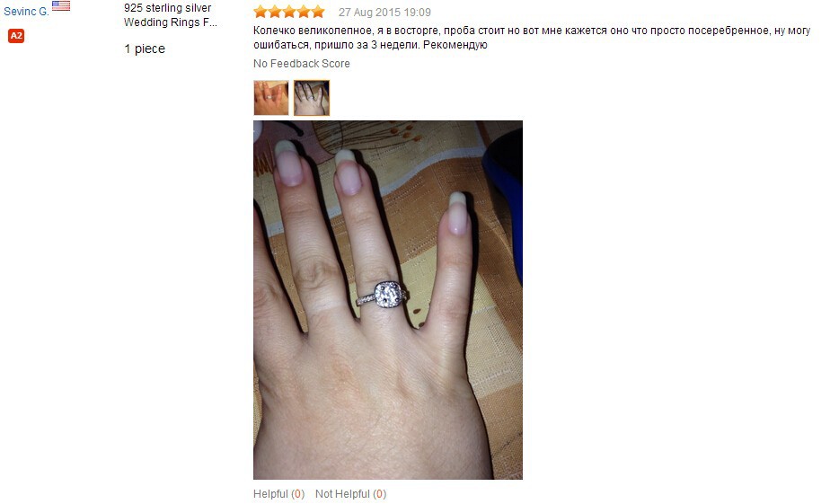The height and width of the screenshot is (504, 830).
Task: Click the US flag icon beside reviewer name
Action: point(61,5)
